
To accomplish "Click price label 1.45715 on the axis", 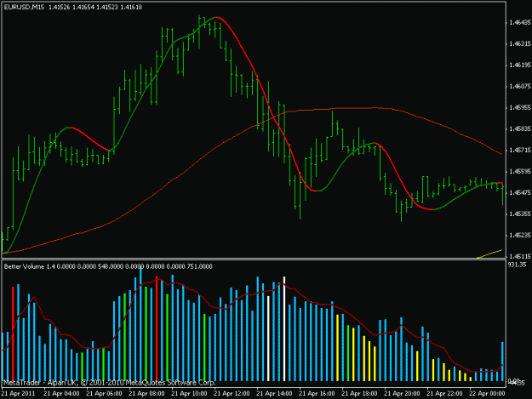I will (x=520, y=151).
